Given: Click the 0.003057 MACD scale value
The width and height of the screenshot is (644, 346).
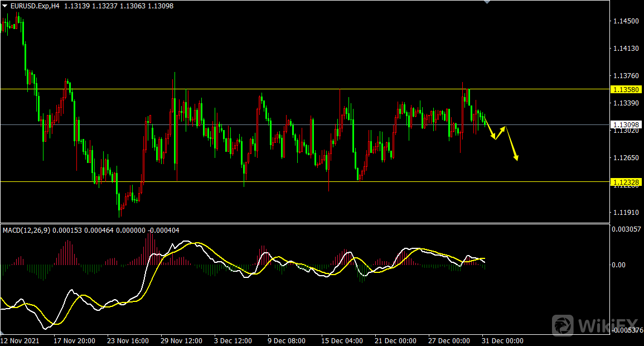Looking at the screenshot, I should (x=627, y=229).
